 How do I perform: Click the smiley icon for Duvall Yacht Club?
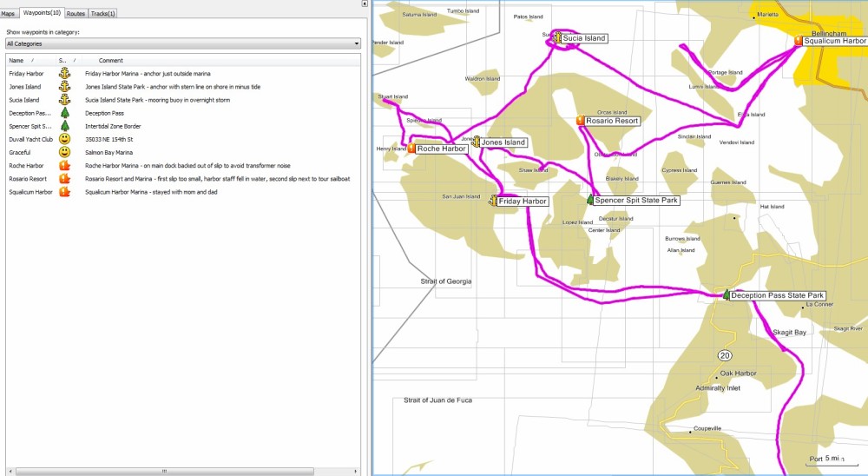(64, 139)
